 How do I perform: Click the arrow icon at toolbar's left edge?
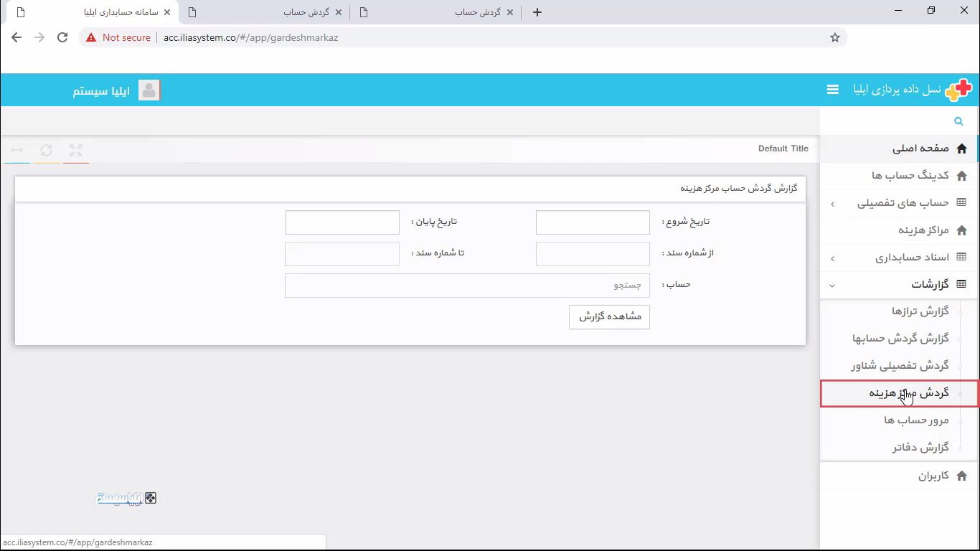click(x=17, y=150)
